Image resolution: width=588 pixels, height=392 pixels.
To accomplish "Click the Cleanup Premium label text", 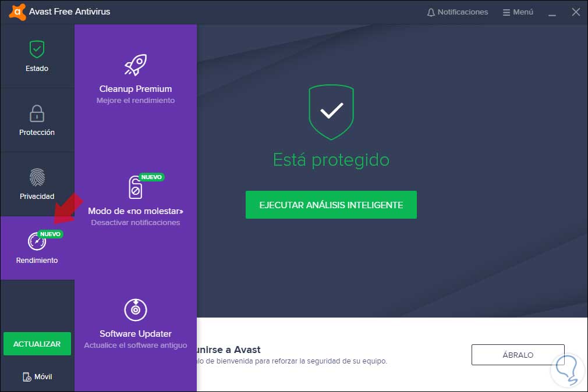I will [136, 89].
